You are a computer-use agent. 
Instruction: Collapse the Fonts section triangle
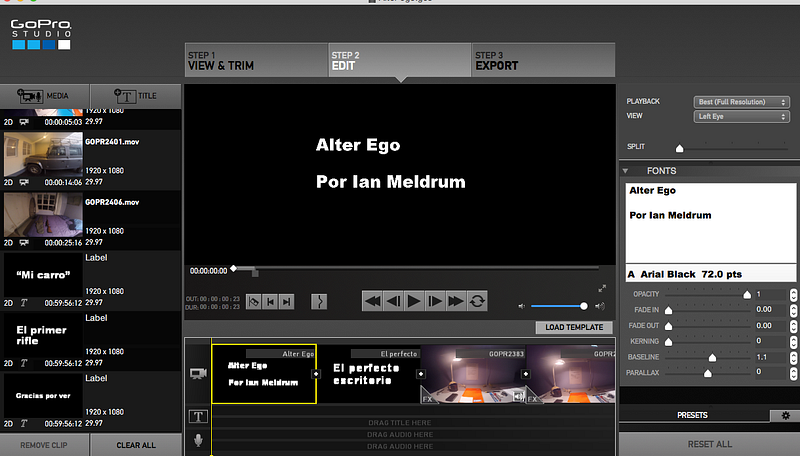pos(625,171)
